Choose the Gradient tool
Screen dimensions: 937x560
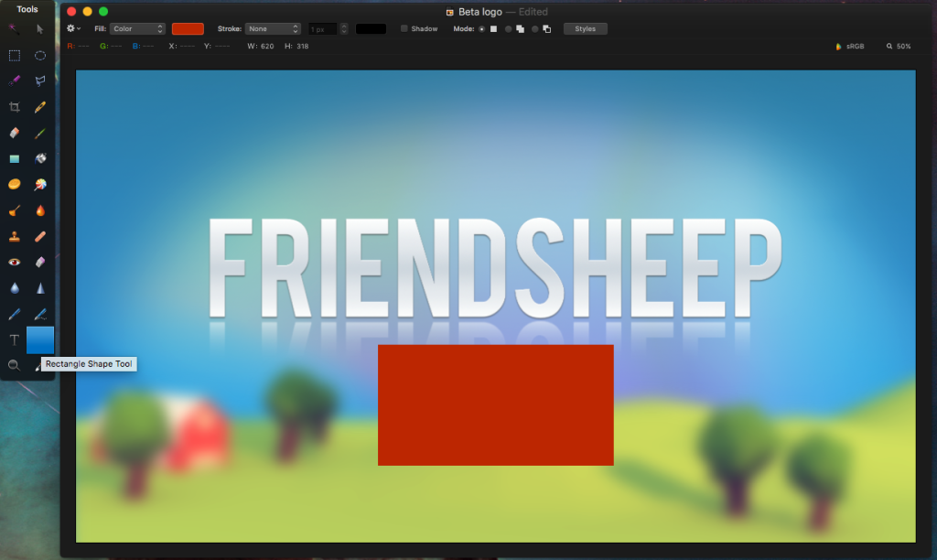15,158
